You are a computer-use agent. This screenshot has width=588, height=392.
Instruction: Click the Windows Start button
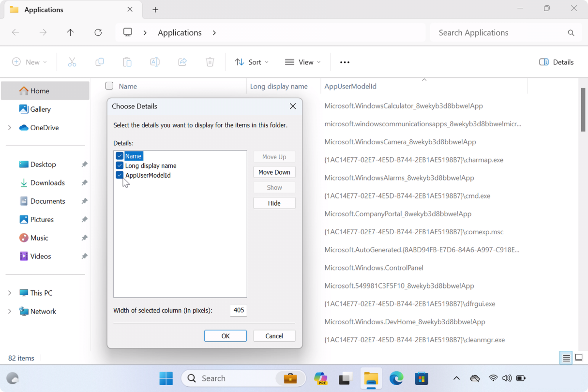point(166,378)
